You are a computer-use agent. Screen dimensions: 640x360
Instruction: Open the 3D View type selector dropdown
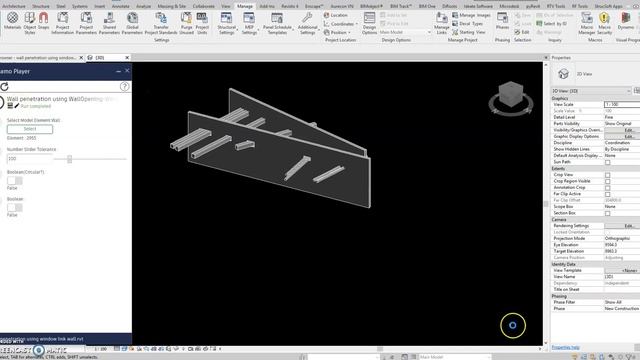pyautogui.click(x=591, y=91)
